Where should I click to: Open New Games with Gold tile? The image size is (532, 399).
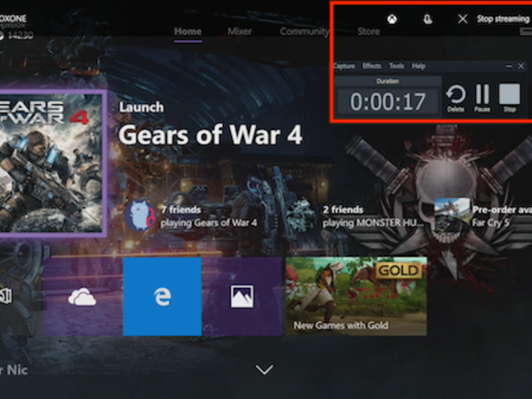[x=356, y=297]
